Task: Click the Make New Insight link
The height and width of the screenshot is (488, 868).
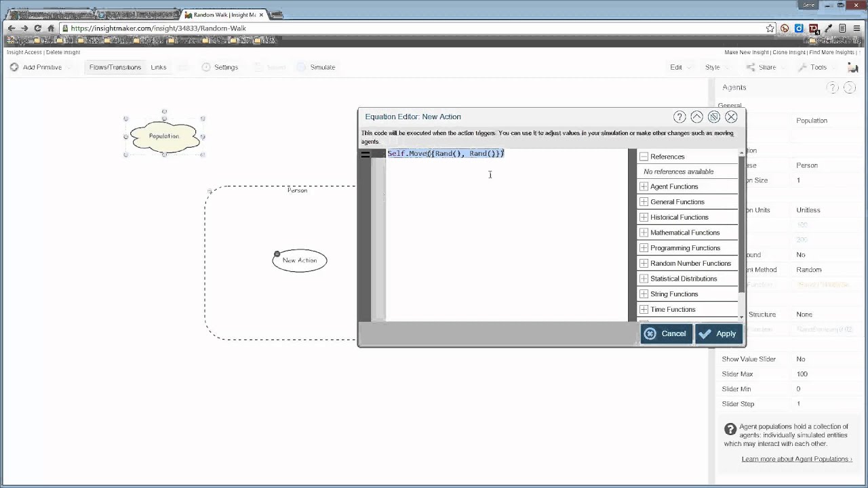Action: 747,52
